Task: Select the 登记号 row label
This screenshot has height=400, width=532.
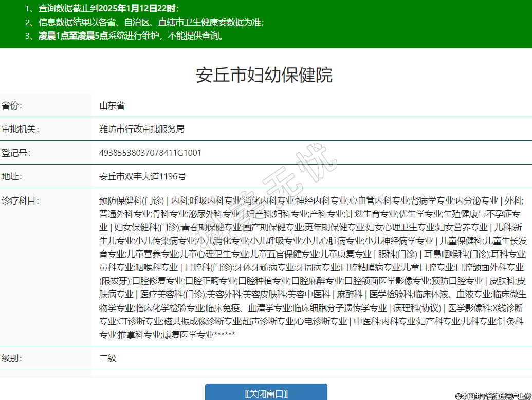Action: [16, 153]
